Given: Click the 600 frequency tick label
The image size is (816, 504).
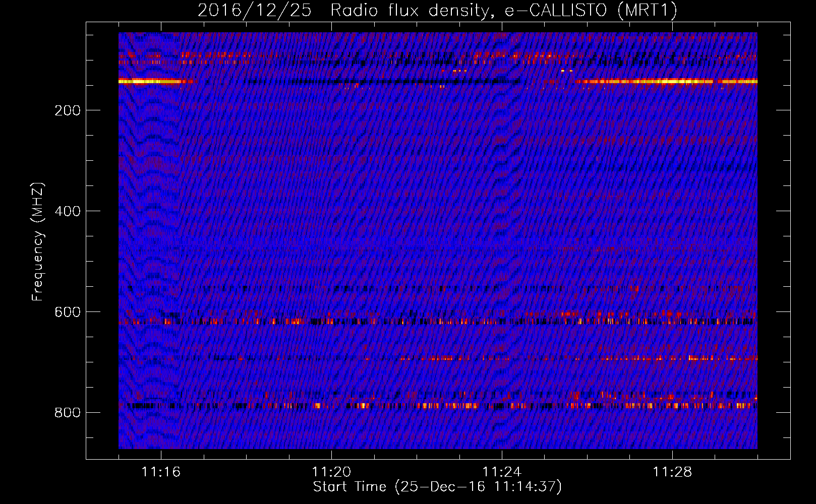Looking at the screenshot, I should click(68, 312).
